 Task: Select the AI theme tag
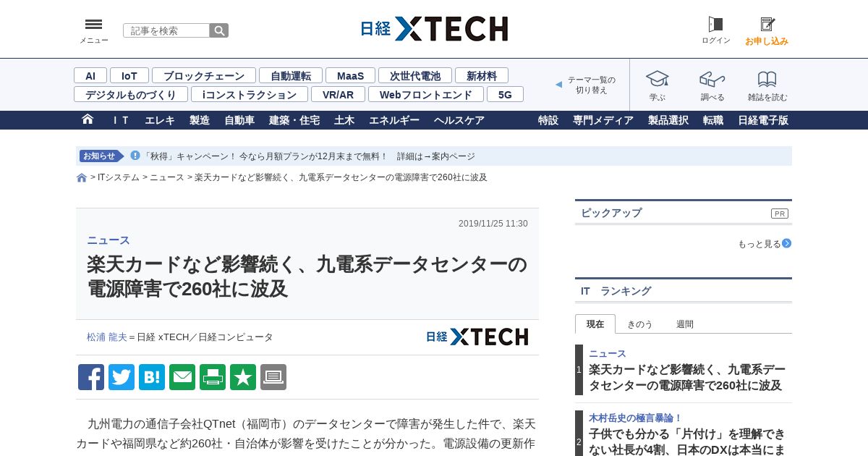pyautogui.click(x=90, y=75)
